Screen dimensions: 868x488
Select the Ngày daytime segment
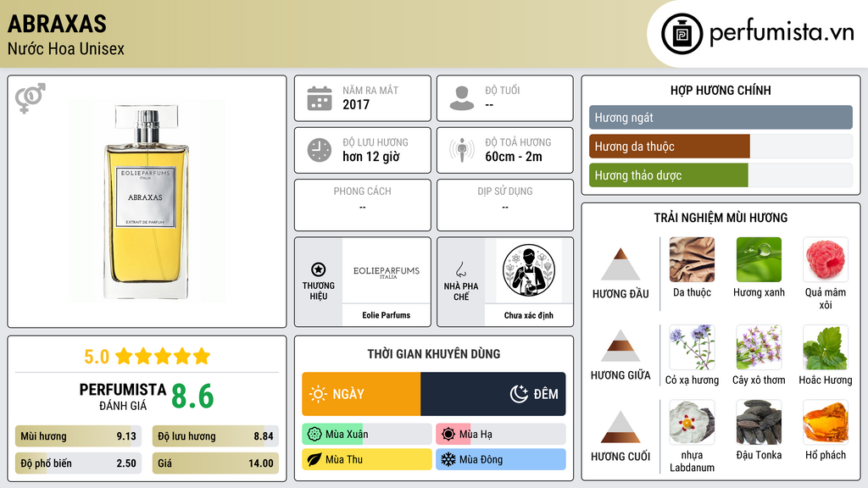pos(361,394)
